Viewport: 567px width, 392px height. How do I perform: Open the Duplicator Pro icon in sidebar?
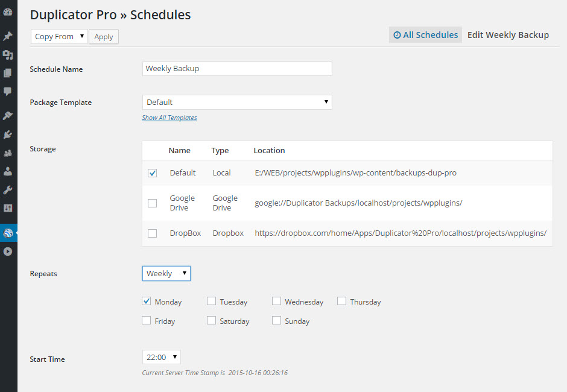(x=8, y=233)
